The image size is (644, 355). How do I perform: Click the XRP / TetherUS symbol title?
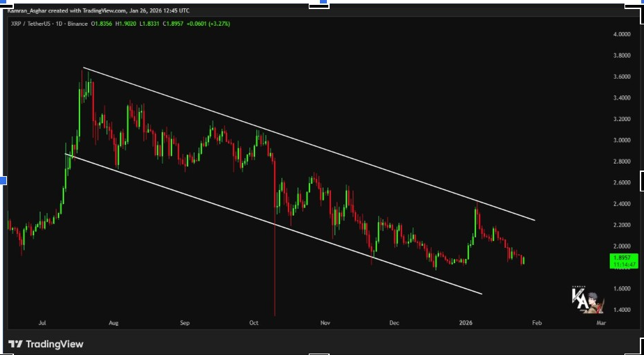click(x=31, y=24)
